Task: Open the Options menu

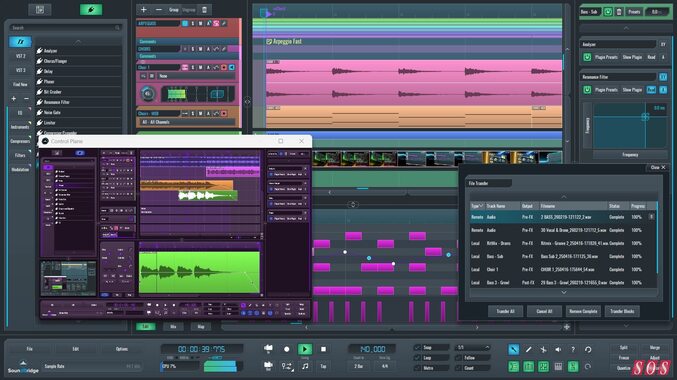Action: [122, 349]
